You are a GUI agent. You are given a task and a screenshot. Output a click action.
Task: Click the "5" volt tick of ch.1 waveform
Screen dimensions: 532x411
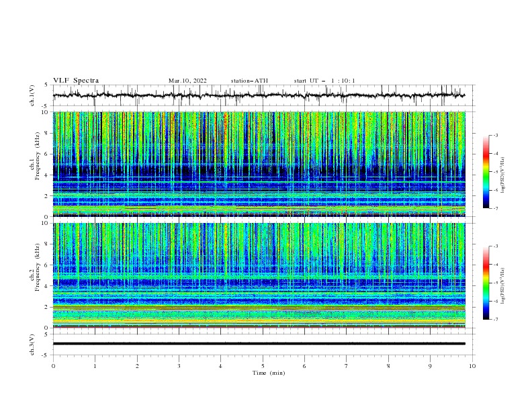point(46,85)
